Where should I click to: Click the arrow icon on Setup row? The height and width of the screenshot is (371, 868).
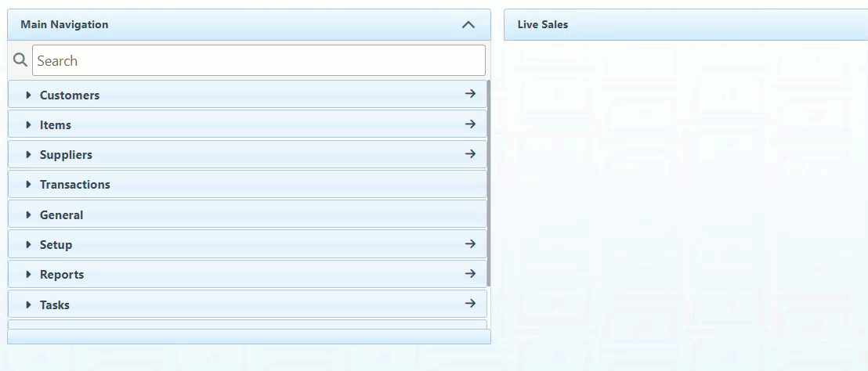point(470,243)
